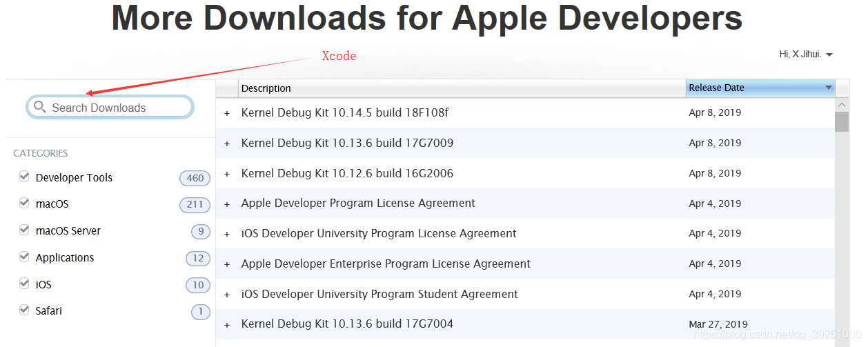Expand Kernel Debug Kit 10.14.5 build 18F108f row
868x347 pixels.
pos(227,113)
